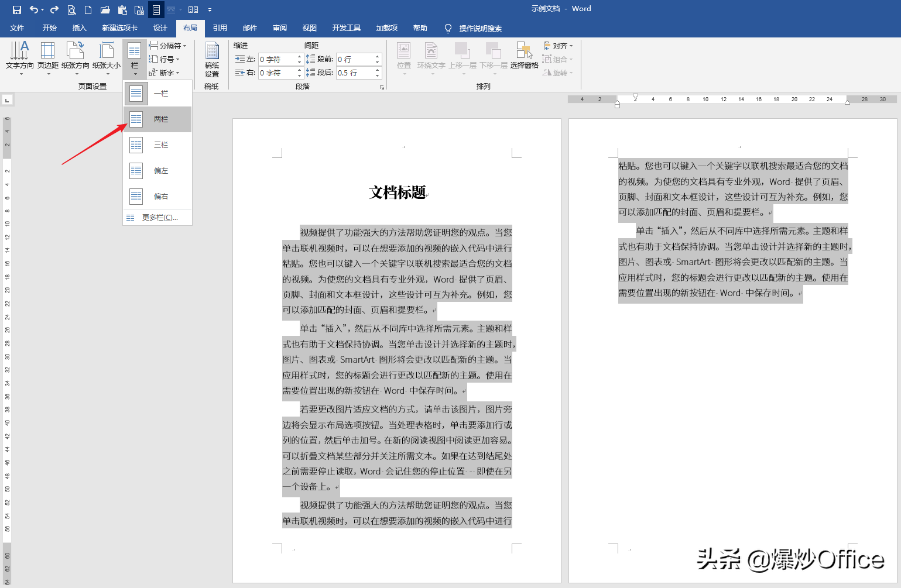Open the 旋转 (Rotate) dropdown
901x588 pixels.
[558, 73]
